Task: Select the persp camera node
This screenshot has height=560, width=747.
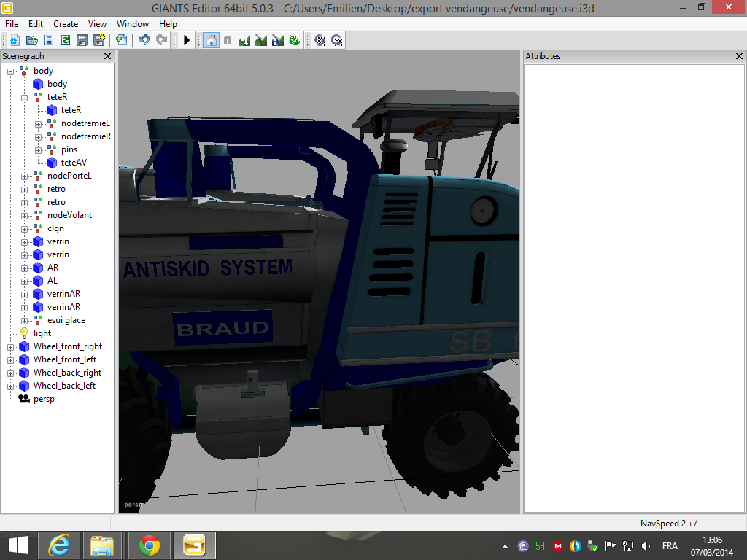Action: (44, 399)
